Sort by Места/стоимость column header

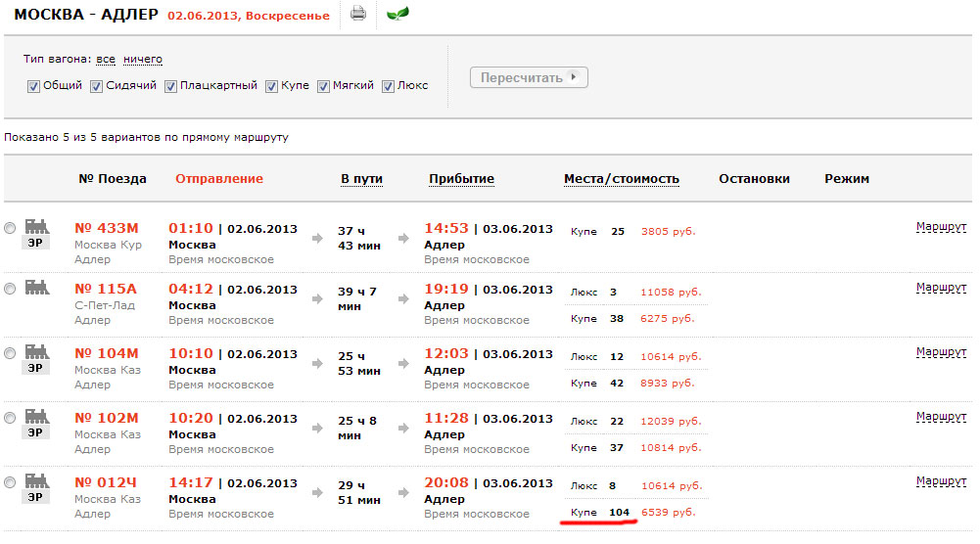pos(621,179)
